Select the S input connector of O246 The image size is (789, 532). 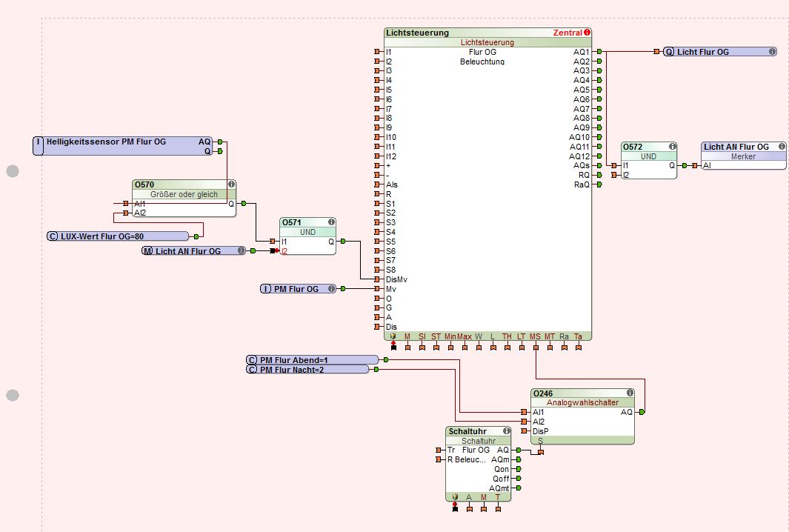click(x=540, y=452)
